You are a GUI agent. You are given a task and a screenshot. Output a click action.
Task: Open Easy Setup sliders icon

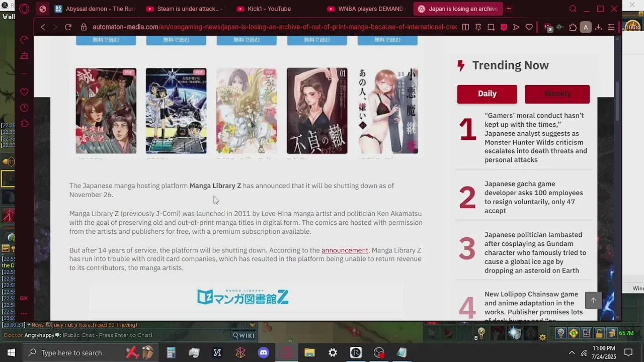(611, 27)
